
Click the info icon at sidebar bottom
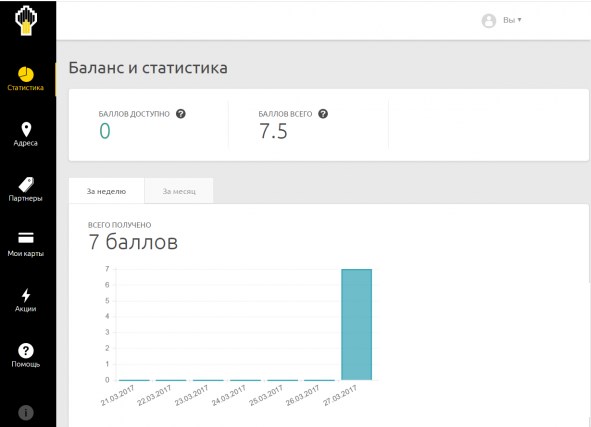coord(26,413)
